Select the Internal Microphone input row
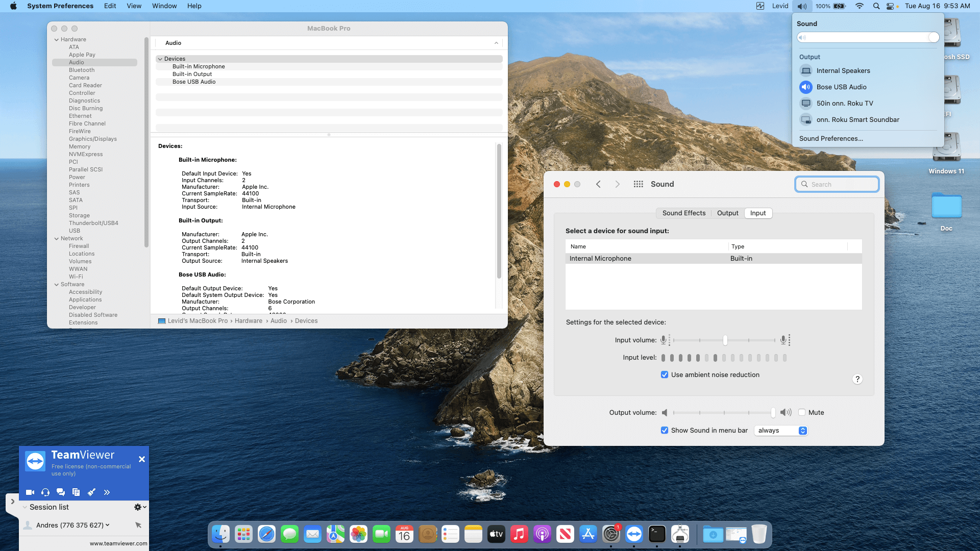The height and width of the screenshot is (551, 980). coord(714,259)
